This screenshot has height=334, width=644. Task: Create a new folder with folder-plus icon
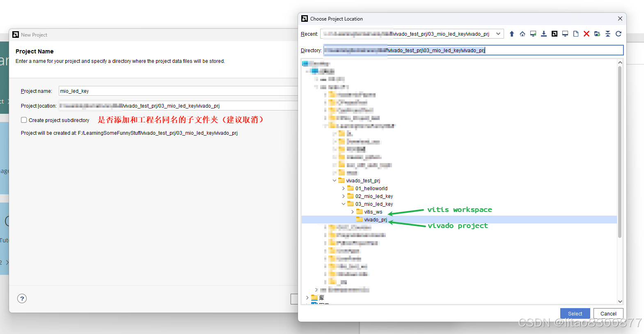pyautogui.click(x=597, y=34)
